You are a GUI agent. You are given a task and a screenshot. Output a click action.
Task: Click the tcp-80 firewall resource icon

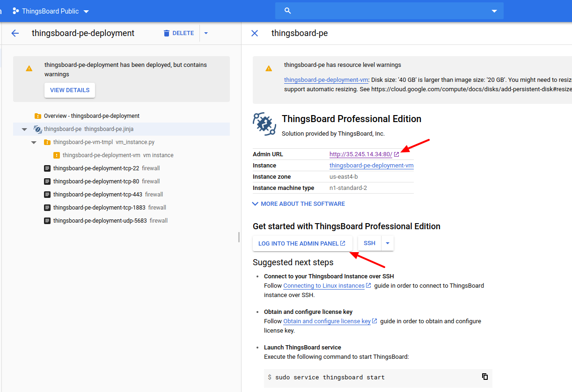47,181
